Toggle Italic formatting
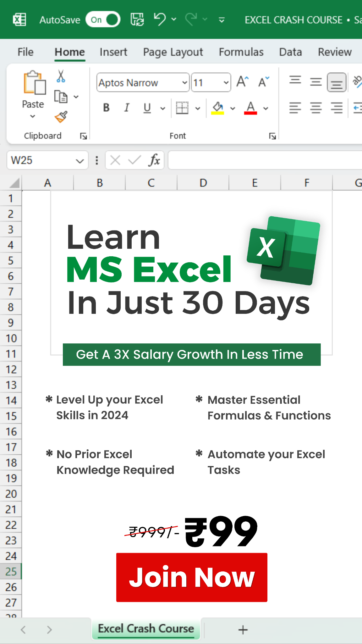The width and height of the screenshot is (362, 644). (x=127, y=108)
